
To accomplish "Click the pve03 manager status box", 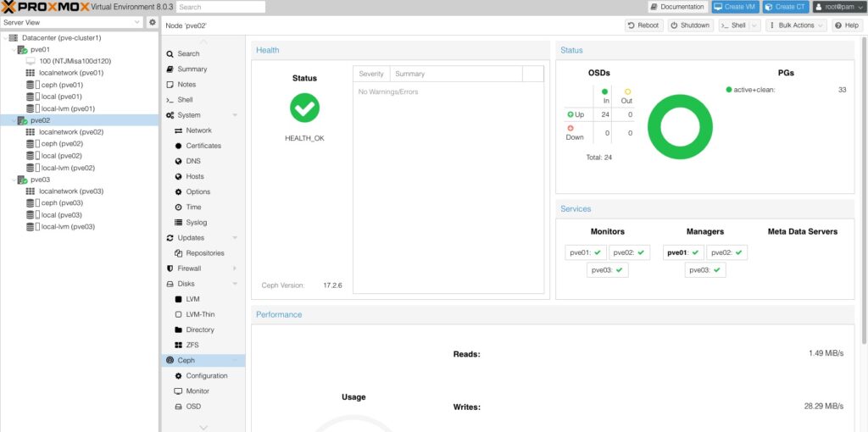I will [704, 270].
